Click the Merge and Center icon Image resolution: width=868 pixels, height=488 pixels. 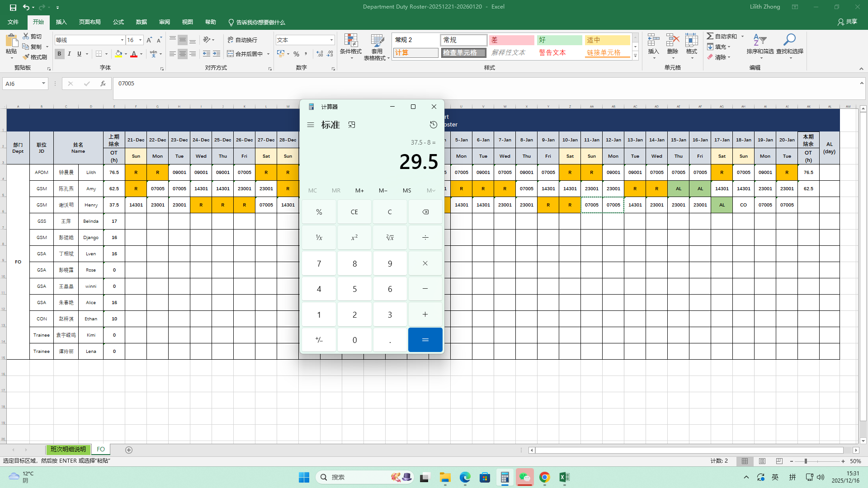point(231,54)
